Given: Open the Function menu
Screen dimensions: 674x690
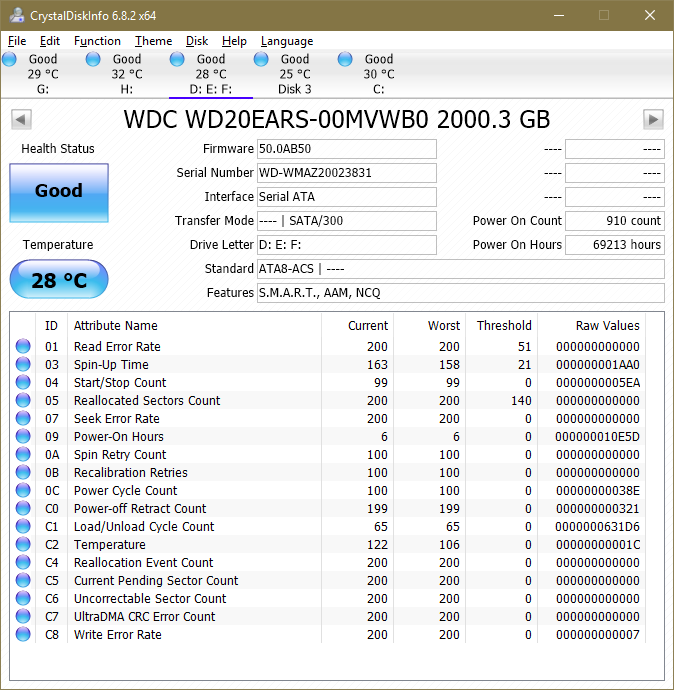Looking at the screenshot, I should click(x=97, y=41).
